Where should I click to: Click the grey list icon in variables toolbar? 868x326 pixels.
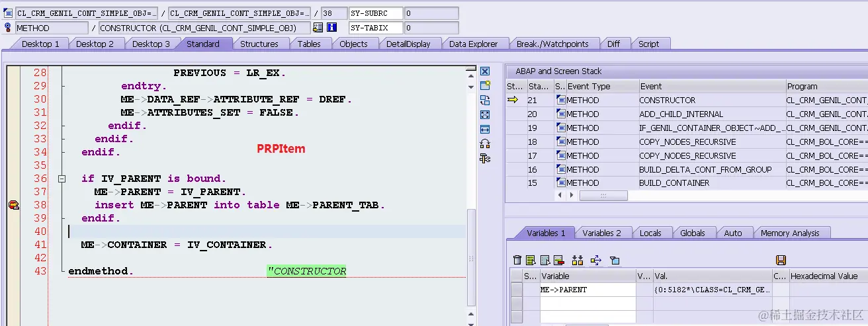544,261
